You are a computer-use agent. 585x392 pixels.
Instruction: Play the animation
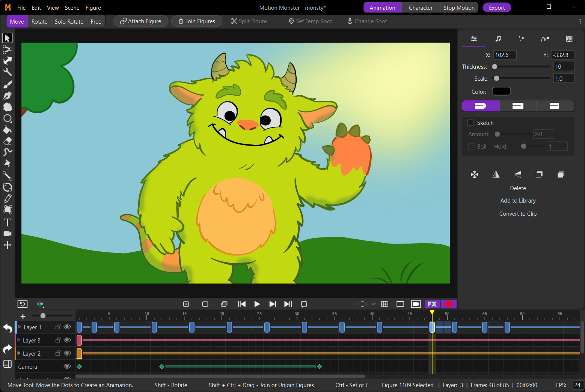257,304
